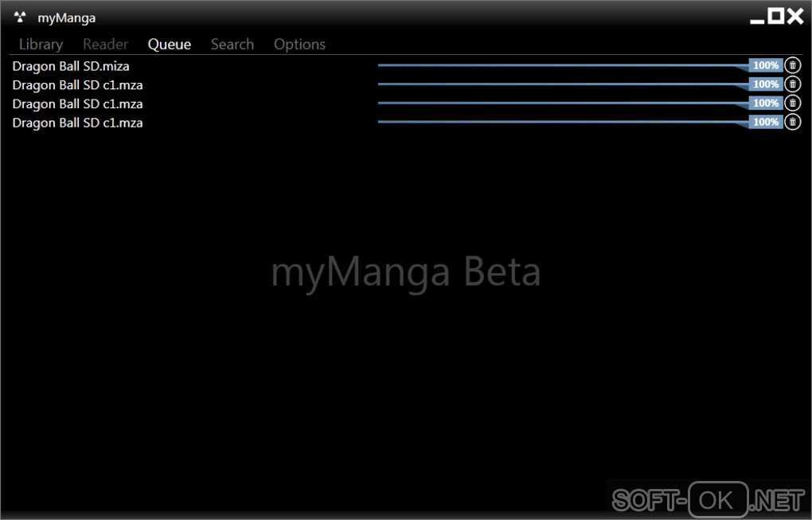The width and height of the screenshot is (812, 520).
Task: Click the 100% label of Dragon Ball SD.miza
Action: point(766,65)
